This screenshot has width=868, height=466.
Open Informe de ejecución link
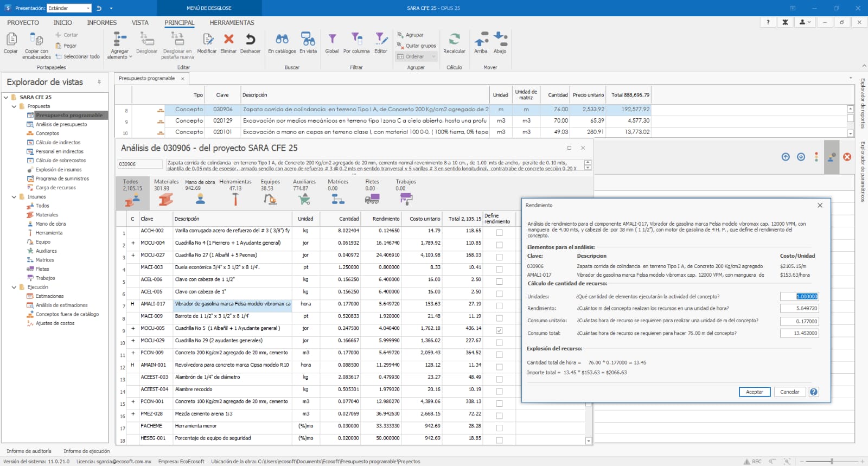pyautogui.click(x=87, y=451)
